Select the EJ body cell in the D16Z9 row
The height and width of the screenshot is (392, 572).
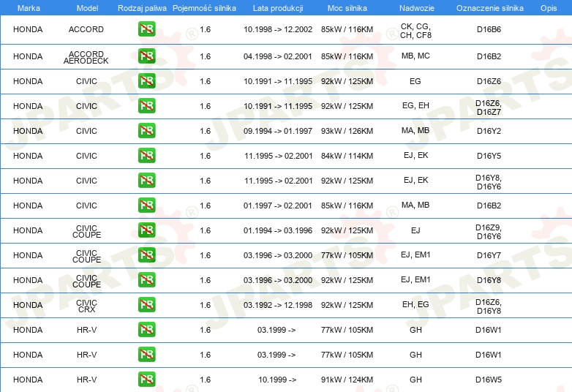point(415,230)
